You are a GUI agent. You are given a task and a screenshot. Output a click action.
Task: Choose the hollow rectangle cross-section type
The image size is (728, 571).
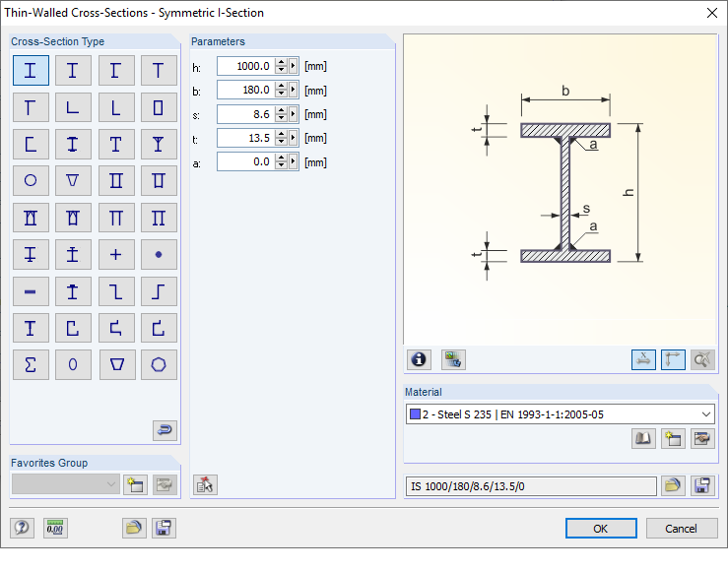[159, 107]
